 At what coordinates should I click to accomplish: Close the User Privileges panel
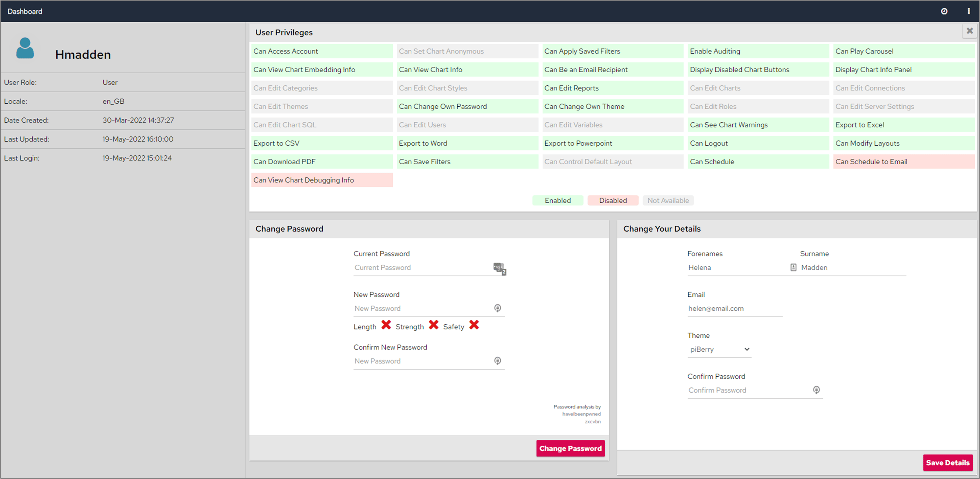(969, 31)
